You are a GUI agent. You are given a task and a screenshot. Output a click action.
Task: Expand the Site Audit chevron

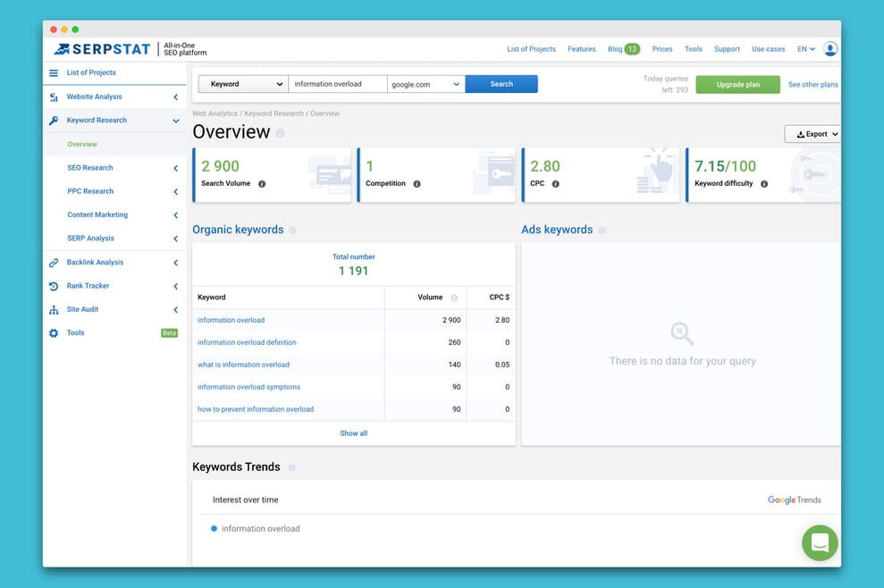pos(176,309)
